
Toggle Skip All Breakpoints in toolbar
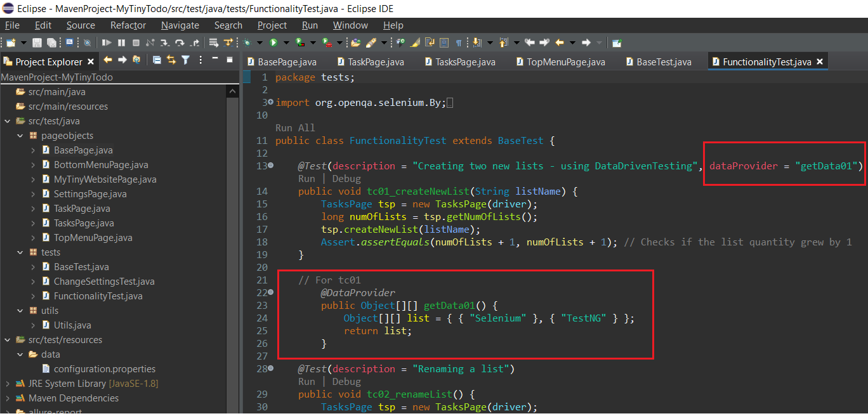pyautogui.click(x=87, y=42)
